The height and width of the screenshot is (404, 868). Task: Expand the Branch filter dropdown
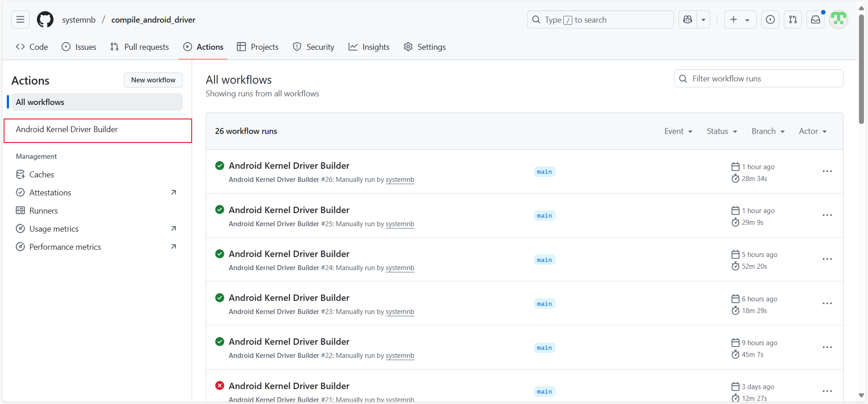point(768,131)
